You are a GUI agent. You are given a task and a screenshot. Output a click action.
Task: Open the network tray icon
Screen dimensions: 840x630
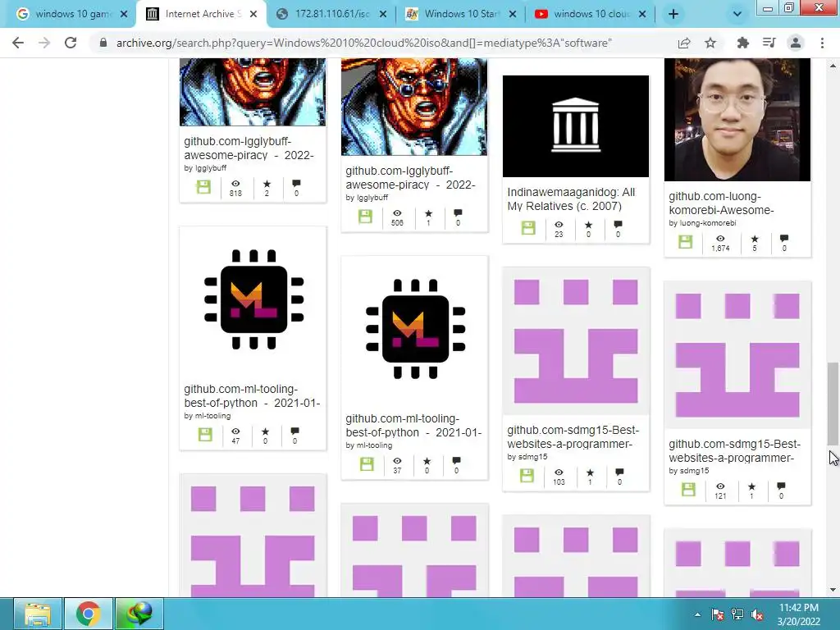coord(737,614)
